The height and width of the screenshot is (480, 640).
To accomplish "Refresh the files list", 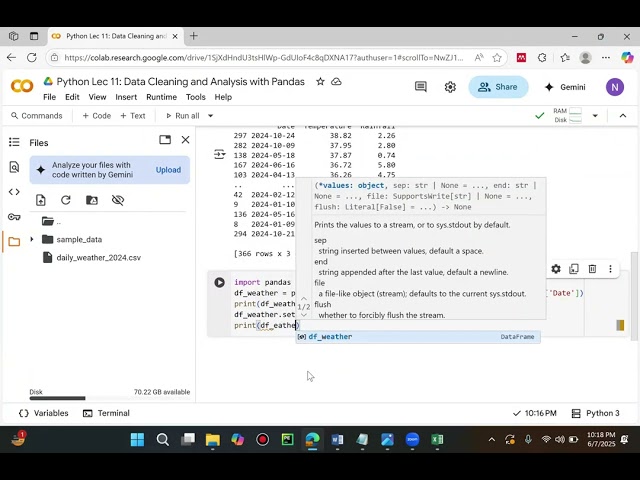I will [66, 200].
